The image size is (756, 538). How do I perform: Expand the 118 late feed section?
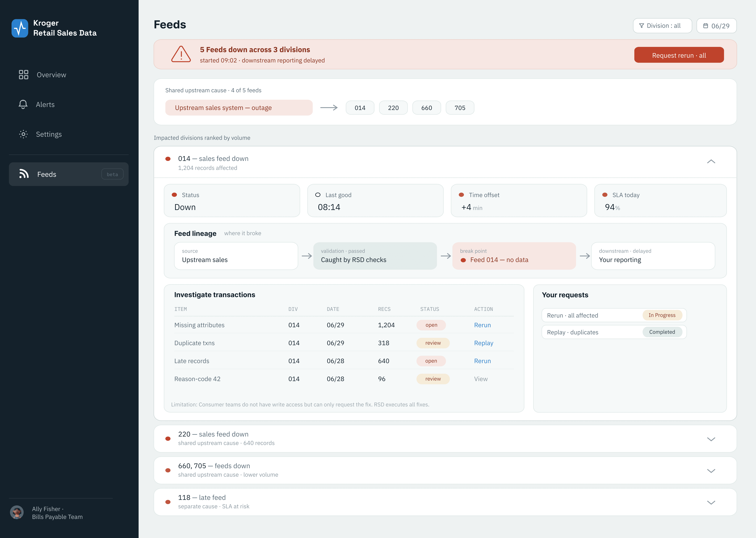[711, 503]
